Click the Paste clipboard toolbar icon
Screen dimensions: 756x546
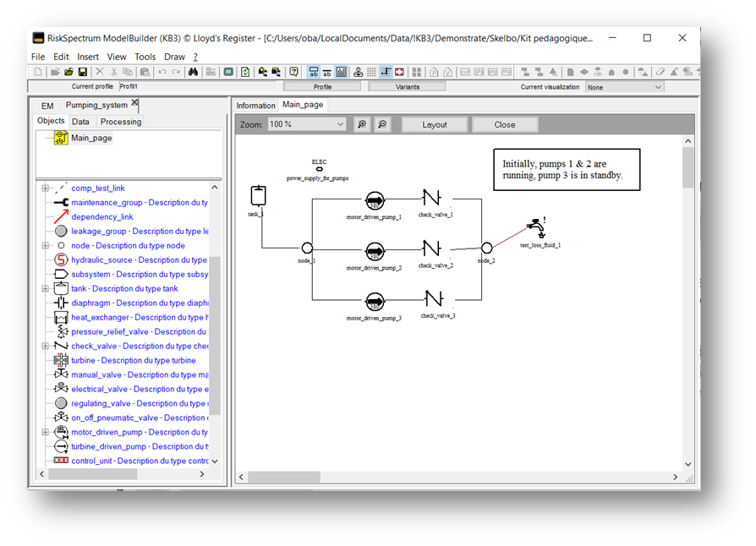[x=145, y=72]
